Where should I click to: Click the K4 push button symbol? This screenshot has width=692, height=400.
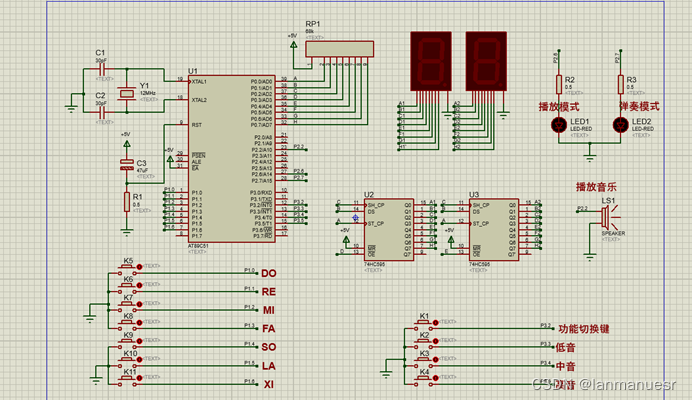424,381
